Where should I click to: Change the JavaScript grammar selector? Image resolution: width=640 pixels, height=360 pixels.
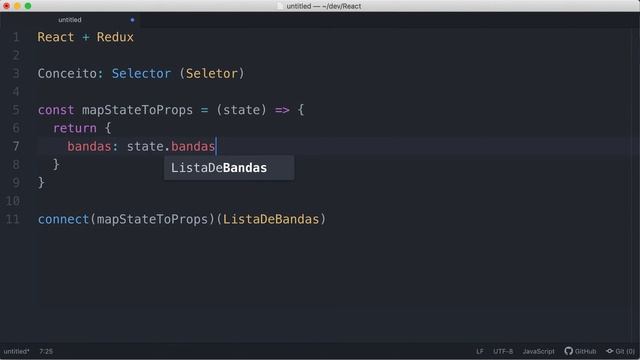(538, 351)
